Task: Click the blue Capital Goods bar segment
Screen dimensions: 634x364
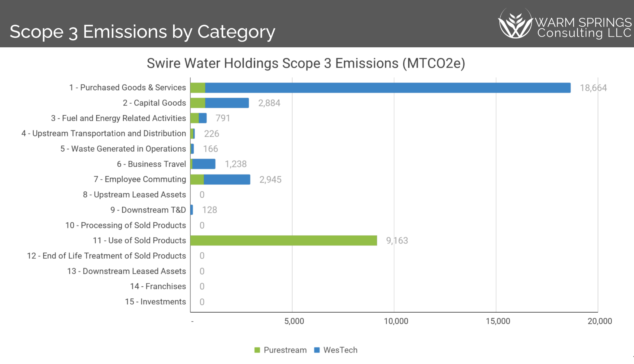Action: (227, 103)
